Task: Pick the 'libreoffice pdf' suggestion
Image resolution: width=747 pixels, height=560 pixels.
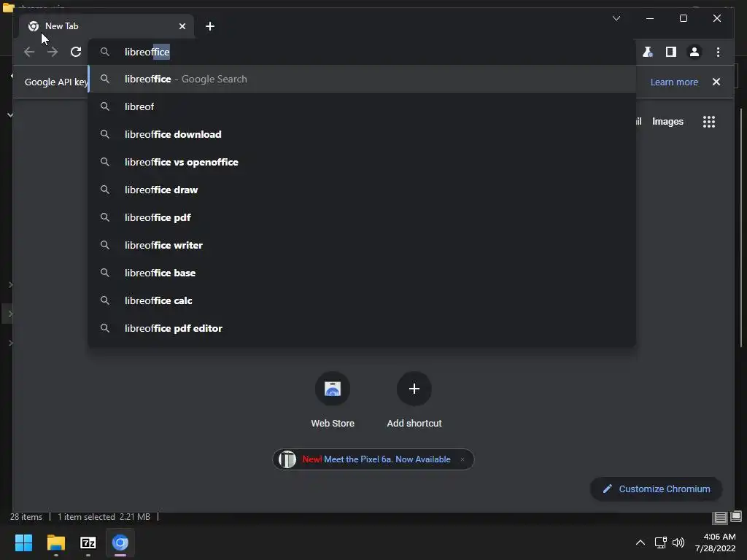Action: (362, 217)
